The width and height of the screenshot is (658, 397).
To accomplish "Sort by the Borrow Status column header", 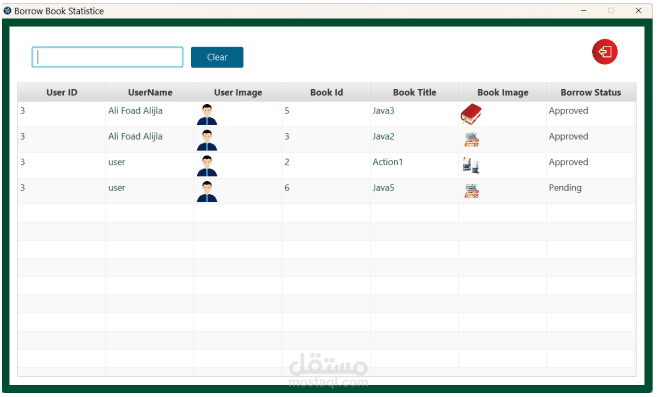I will click(x=590, y=92).
